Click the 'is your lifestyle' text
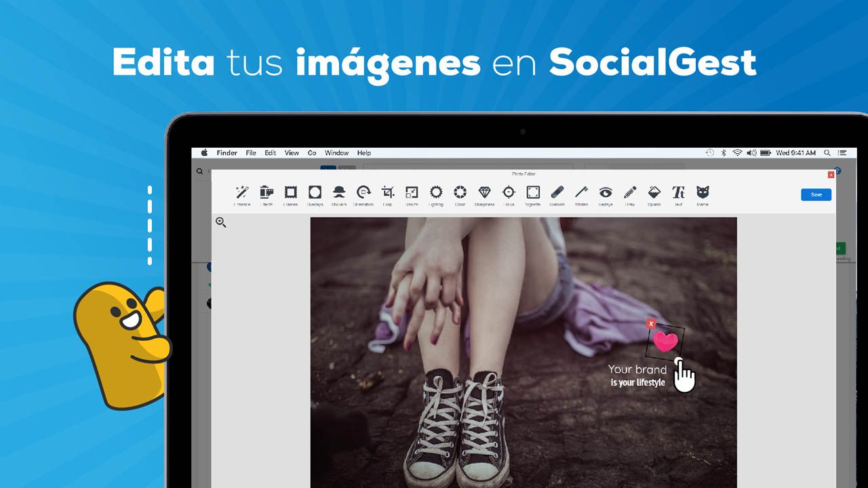Viewport: 868px width, 488px height. click(637, 383)
